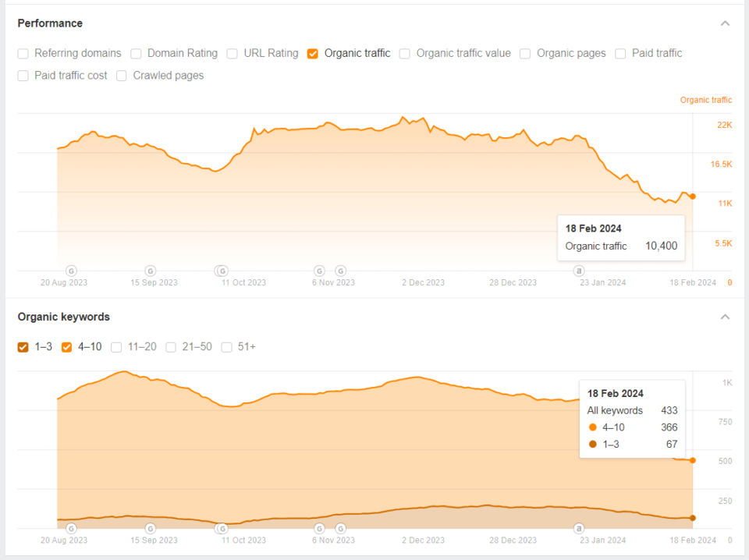
Task: Click '18 Feb 2024' date label under keywords chart
Action: point(693,540)
